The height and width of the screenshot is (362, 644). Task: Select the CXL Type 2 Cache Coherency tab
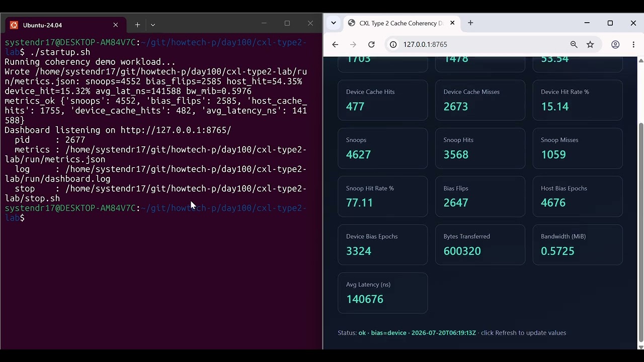[400, 23]
